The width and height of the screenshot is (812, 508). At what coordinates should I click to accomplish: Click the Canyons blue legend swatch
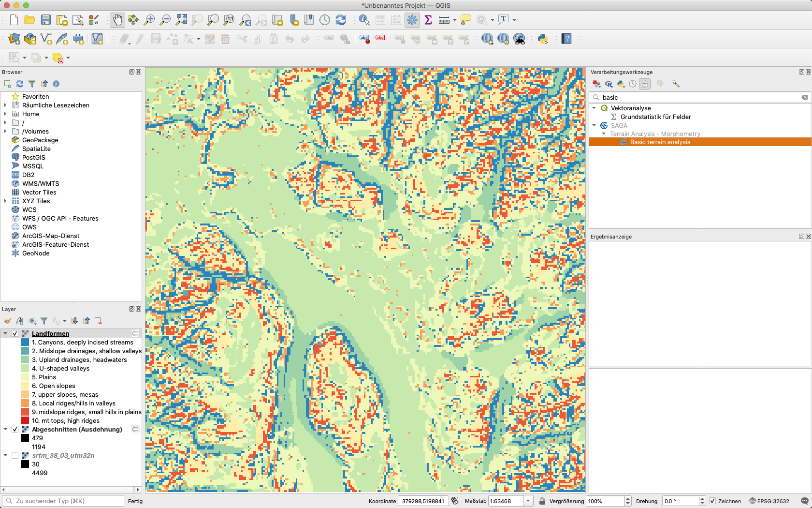pyautogui.click(x=25, y=342)
